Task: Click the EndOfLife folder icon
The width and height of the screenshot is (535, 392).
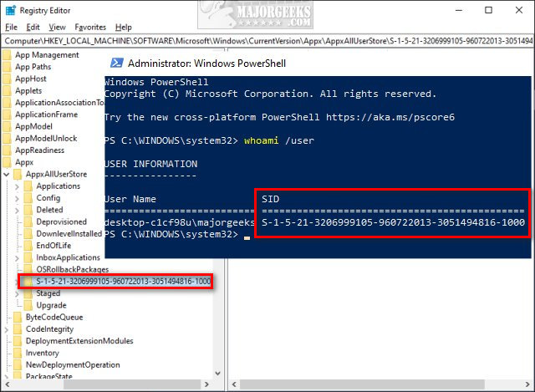Action: click(28, 246)
